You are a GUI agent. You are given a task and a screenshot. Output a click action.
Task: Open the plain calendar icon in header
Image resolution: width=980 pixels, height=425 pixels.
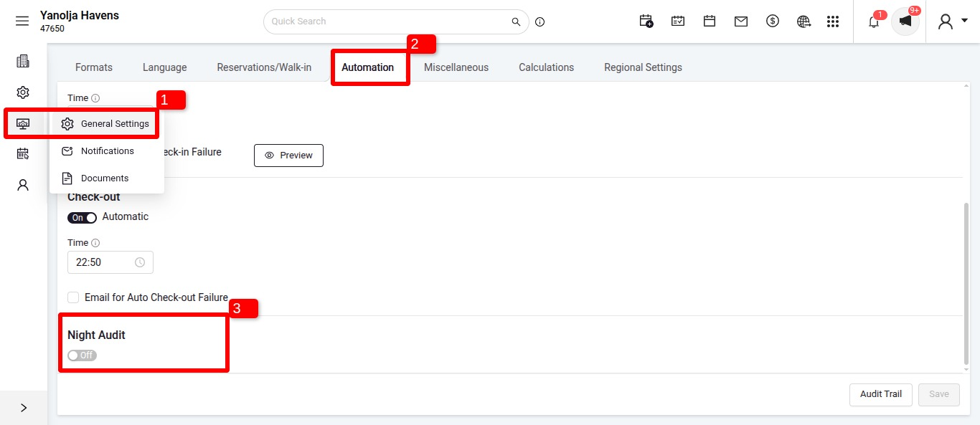[710, 22]
